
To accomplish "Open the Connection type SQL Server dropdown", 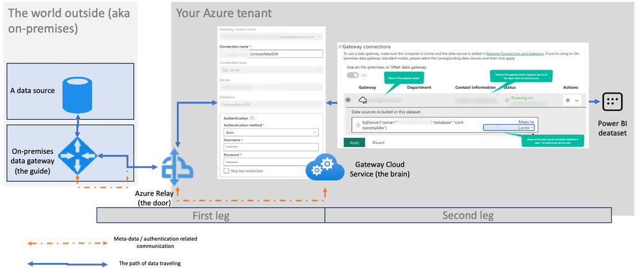I will pos(271,70).
